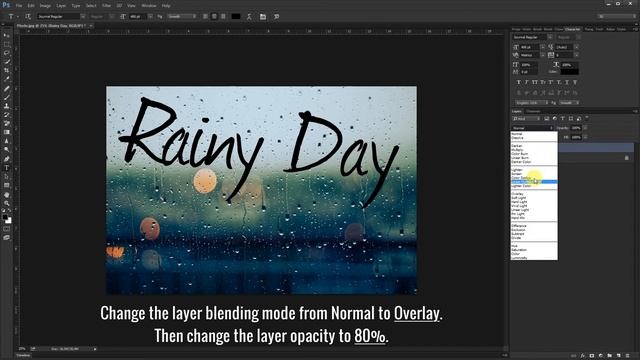640x360 pixels.
Task: Open the Opacity slider arrow in Layers panel
Action: coord(585,128)
